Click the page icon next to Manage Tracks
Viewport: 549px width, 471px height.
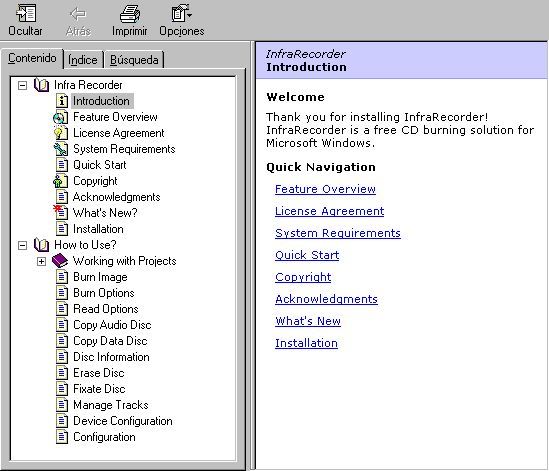[62, 405]
